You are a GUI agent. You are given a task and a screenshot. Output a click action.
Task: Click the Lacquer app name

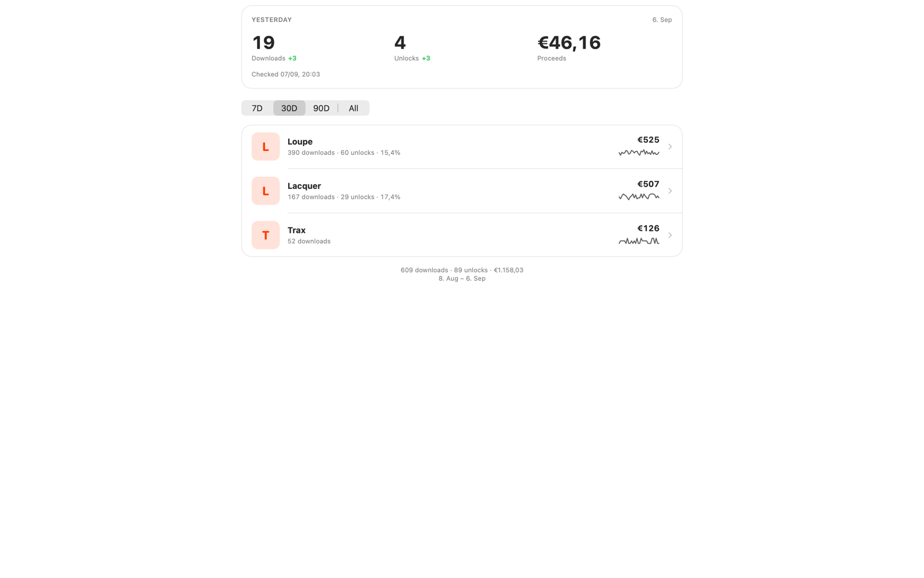[x=304, y=186]
